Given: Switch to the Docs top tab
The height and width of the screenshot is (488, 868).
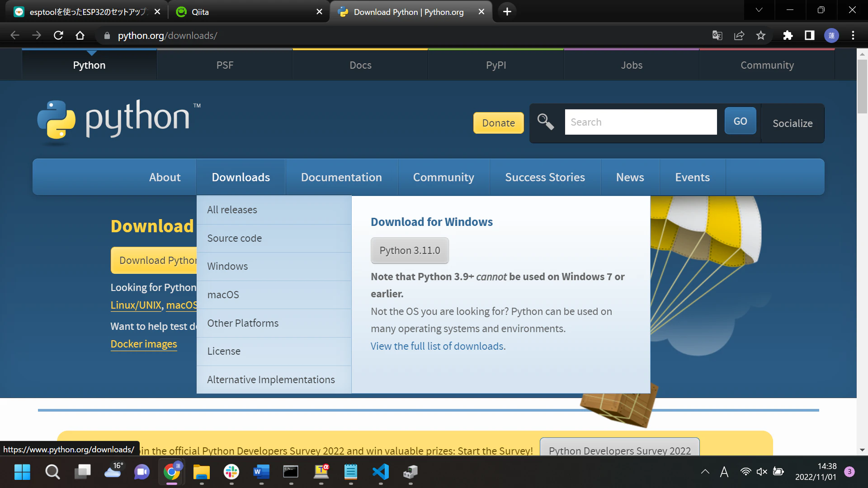Looking at the screenshot, I should pos(360,65).
